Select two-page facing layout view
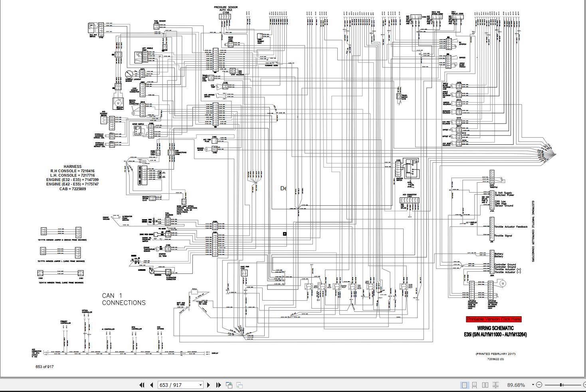The image size is (586, 392). click(x=485, y=385)
